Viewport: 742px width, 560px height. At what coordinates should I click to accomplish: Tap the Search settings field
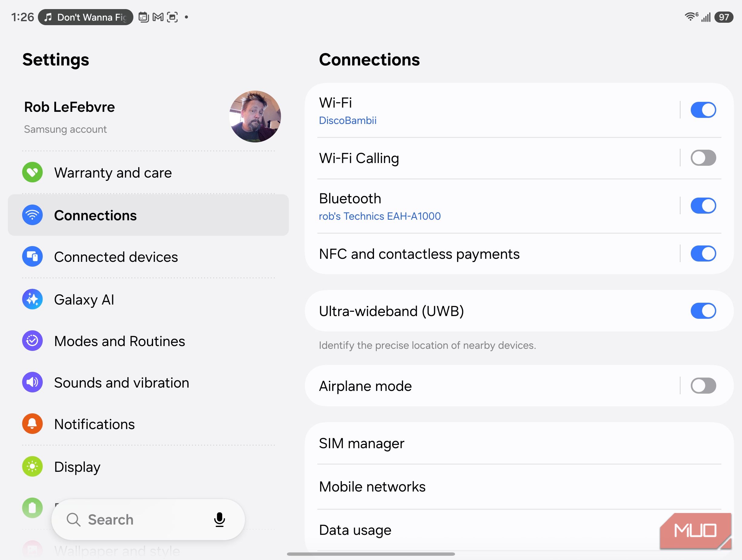[x=148, y=519]
